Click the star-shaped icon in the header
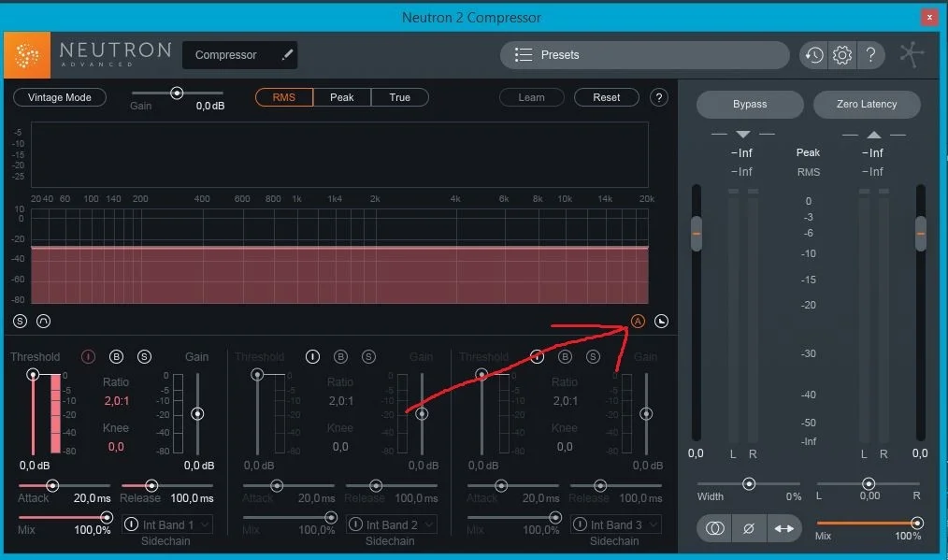The image size is (948, 560). tap(912, 55)
